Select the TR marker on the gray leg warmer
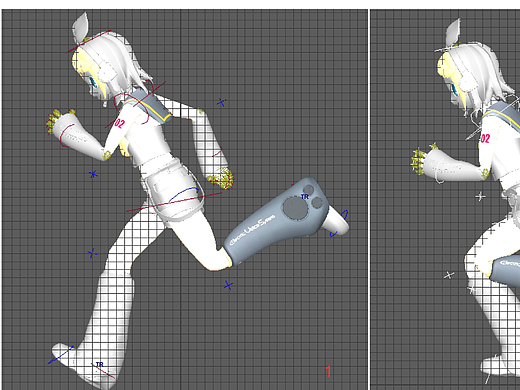The image size is (520, 390). pos(305,197)
